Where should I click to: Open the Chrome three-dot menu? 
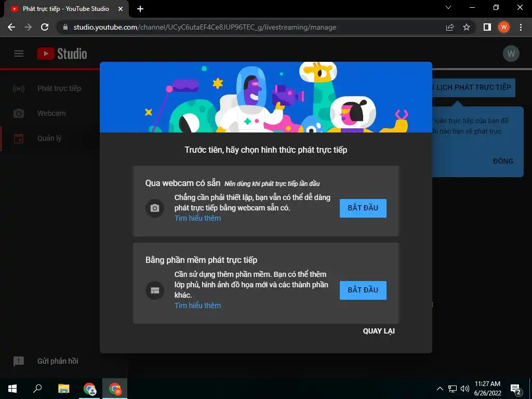pyautogui.click(x=521, y=27)
